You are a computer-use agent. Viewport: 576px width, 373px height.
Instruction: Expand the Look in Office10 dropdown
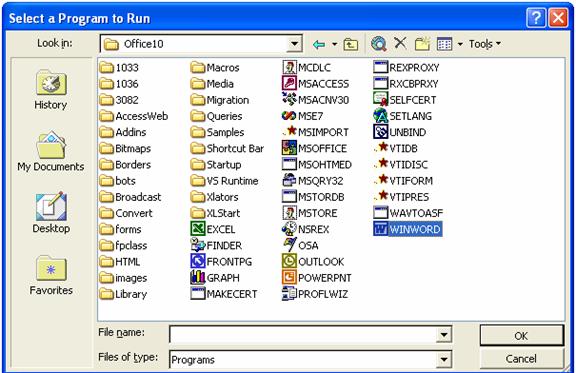[294, 44]
